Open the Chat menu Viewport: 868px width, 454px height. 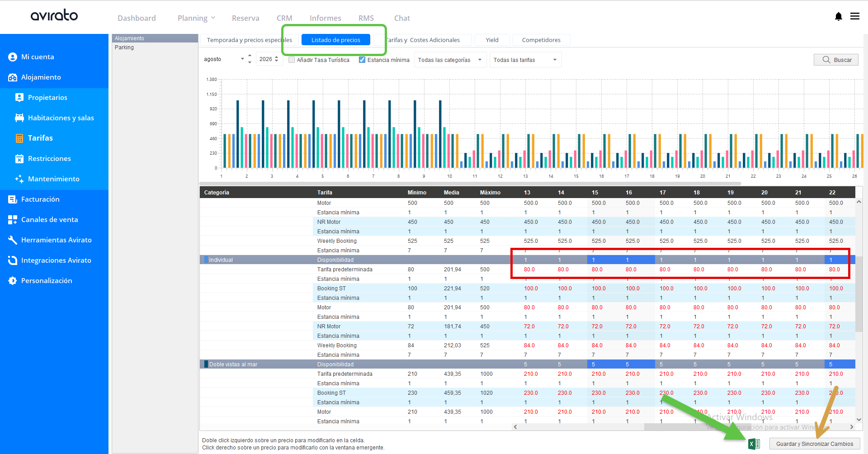(402, 18)
